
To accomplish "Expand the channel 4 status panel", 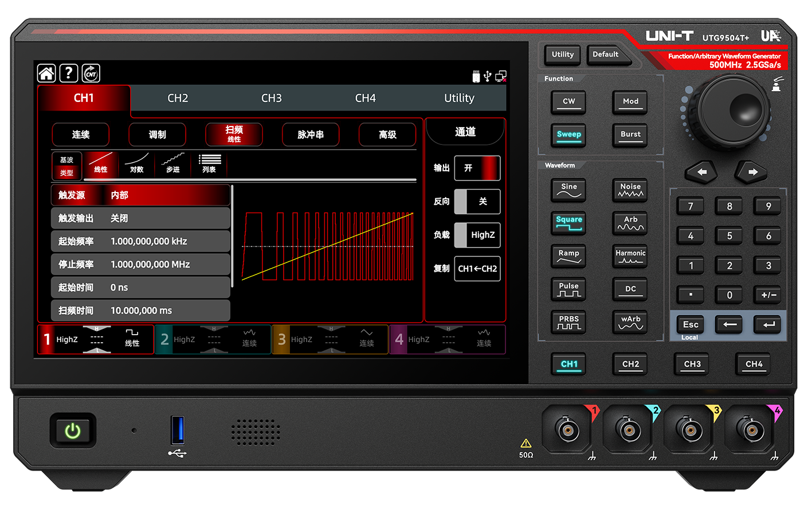I will tap(448, 339).
